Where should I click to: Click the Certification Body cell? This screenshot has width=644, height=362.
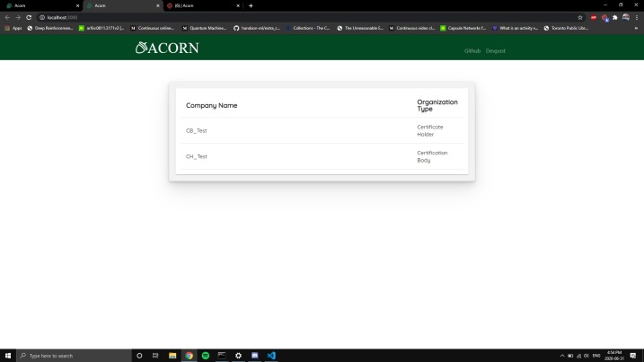(432, 156)
